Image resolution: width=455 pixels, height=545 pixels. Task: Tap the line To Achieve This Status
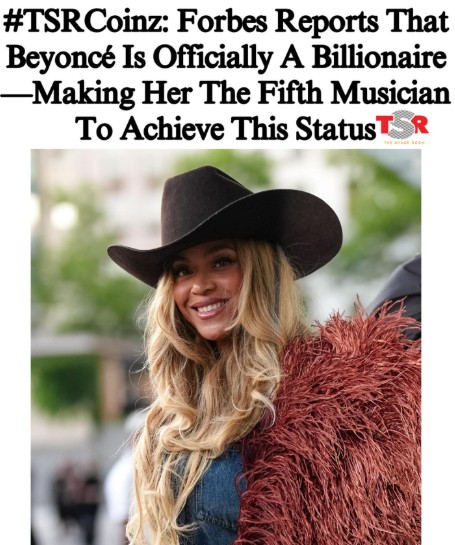[225, 129]
